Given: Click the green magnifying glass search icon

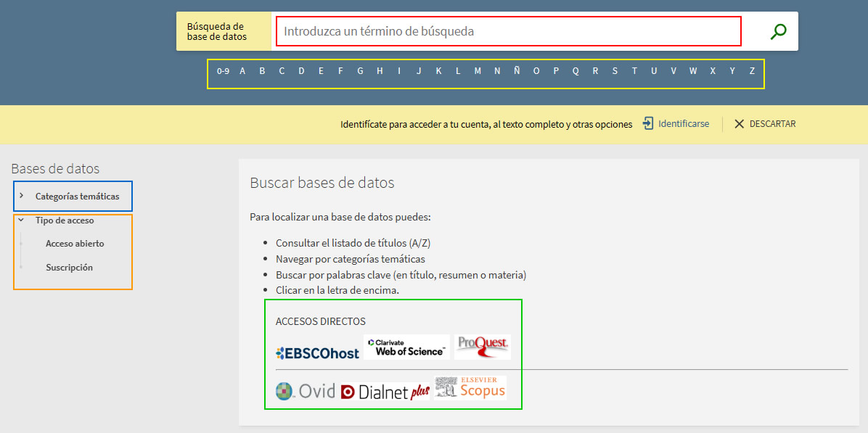Looking at the screenshot, I should [778, 31].
